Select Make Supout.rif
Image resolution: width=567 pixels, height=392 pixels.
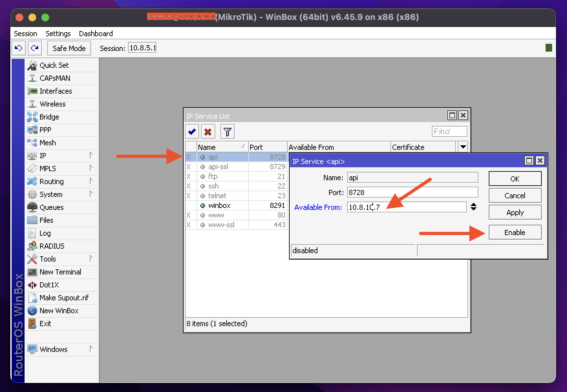61,298
